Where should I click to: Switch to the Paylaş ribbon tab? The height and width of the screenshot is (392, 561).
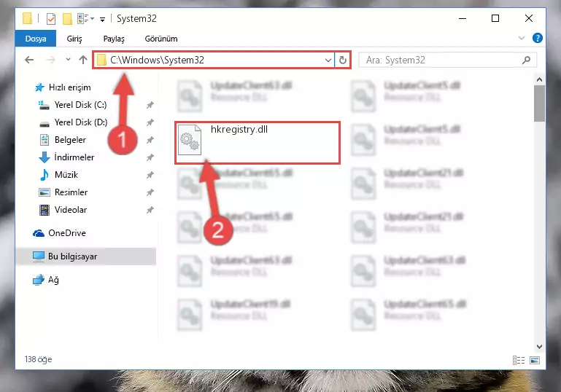pos(114,39)
